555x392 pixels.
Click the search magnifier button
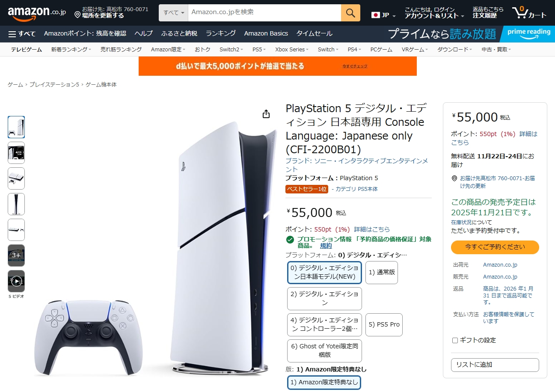coord(350,13)
